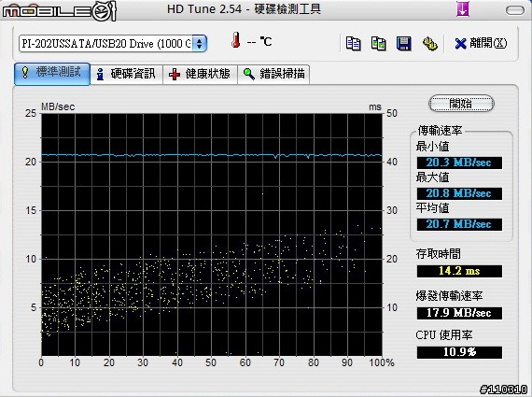
Task: Open the 硬碟資訊 disk info tab
Action: pos(127,74)
